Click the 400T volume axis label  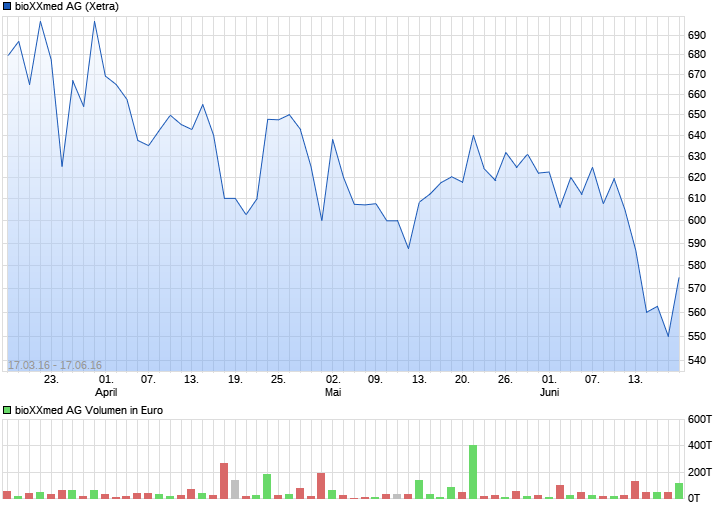pyautogui.click(x=700, y=445)
